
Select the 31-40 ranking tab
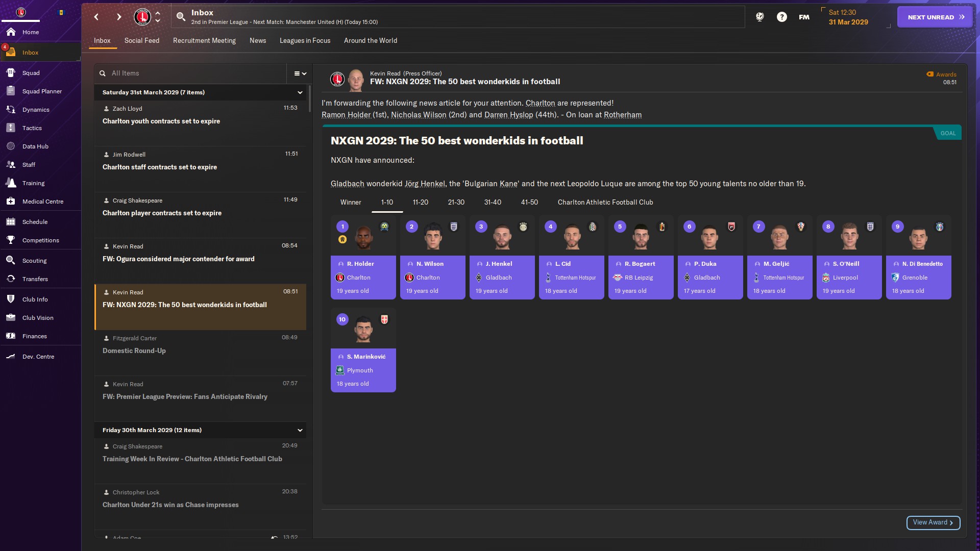point(493,203)
